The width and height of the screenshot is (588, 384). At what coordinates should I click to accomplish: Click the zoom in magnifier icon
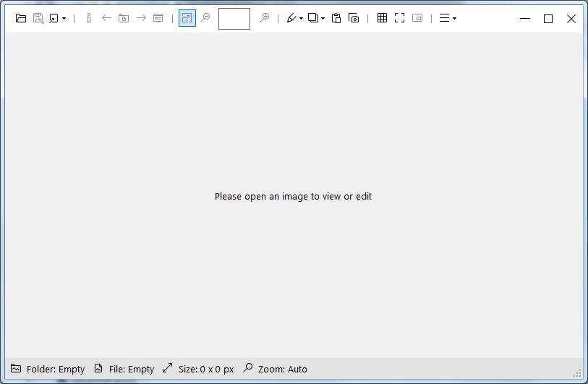[265, 18]
